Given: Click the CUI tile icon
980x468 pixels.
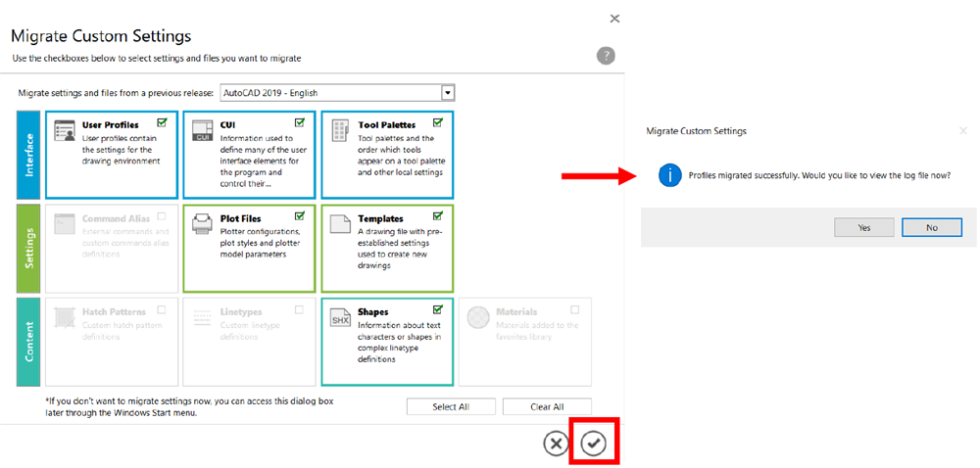Looking at the screenshot, I should 203,131.
